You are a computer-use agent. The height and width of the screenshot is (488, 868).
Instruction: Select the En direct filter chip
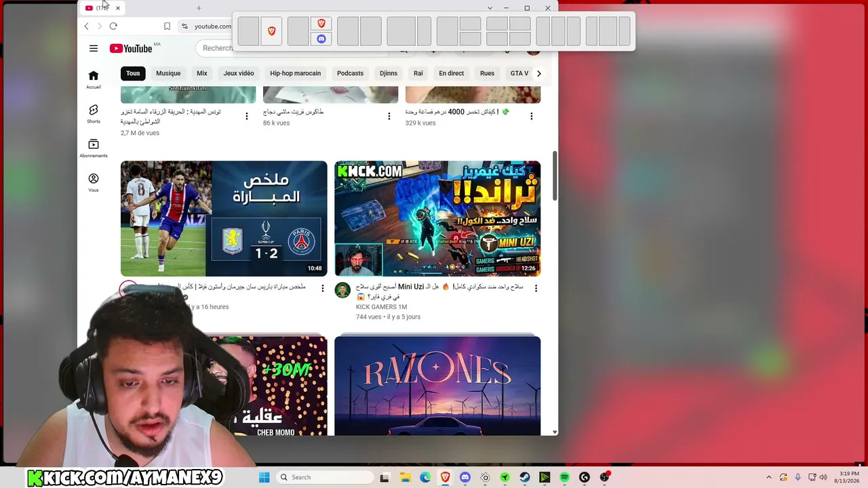[452, 73]
